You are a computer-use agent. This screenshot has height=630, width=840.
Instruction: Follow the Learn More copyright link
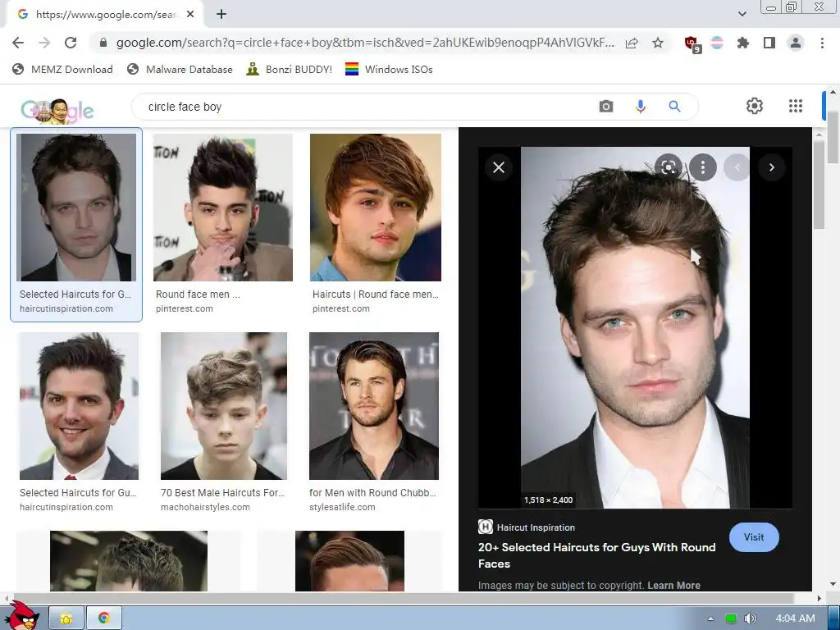674,586
